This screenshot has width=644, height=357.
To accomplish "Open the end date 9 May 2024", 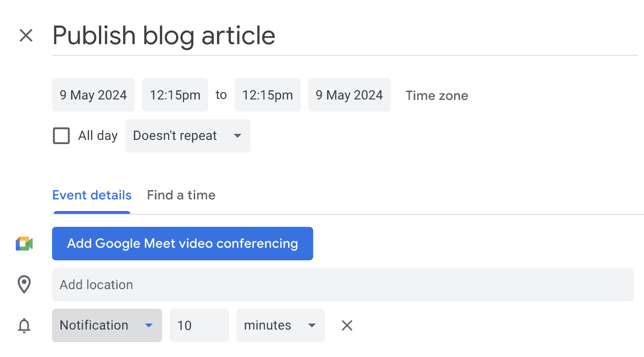I will point(349,95).
